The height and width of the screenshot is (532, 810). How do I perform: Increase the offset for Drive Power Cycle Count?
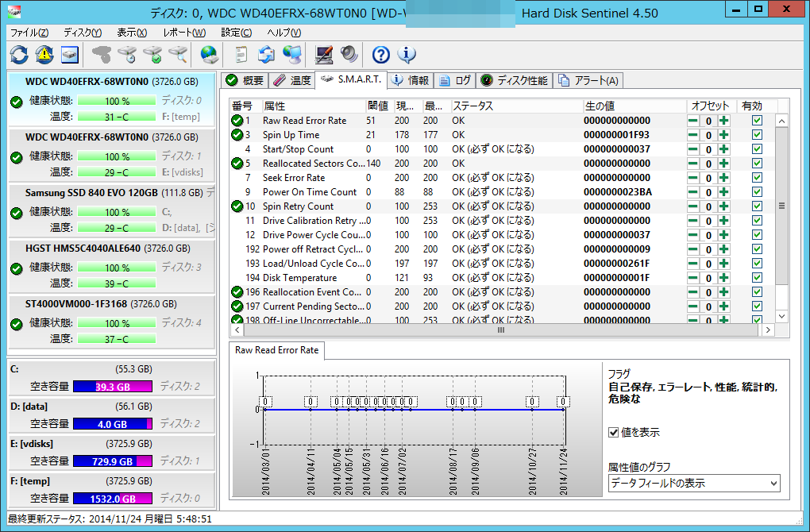tap(723, 235)
